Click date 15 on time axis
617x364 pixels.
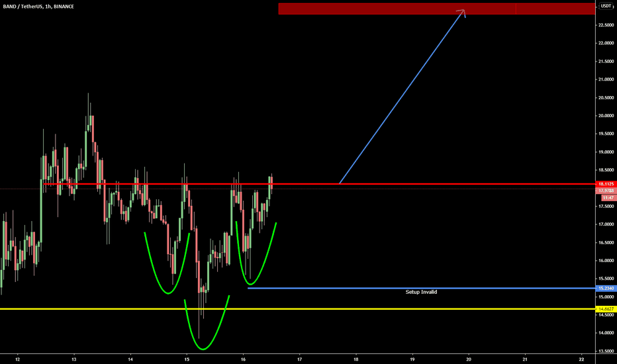187,359
